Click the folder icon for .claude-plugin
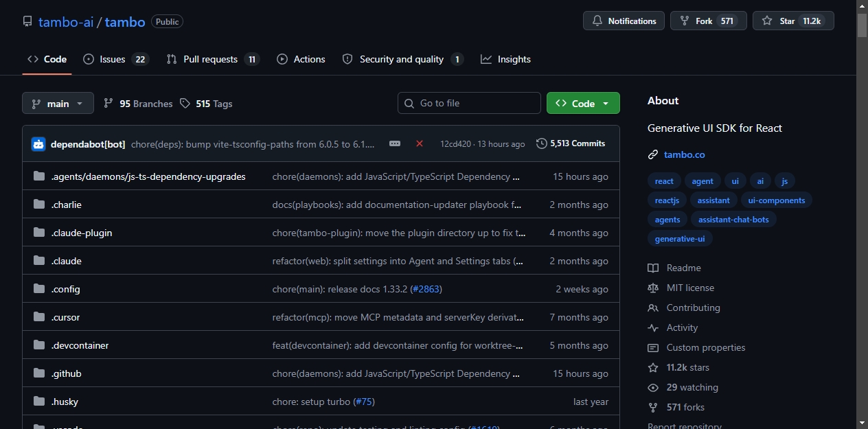The width and height of the screenshot is (868, 429). [x=39, y=233]
